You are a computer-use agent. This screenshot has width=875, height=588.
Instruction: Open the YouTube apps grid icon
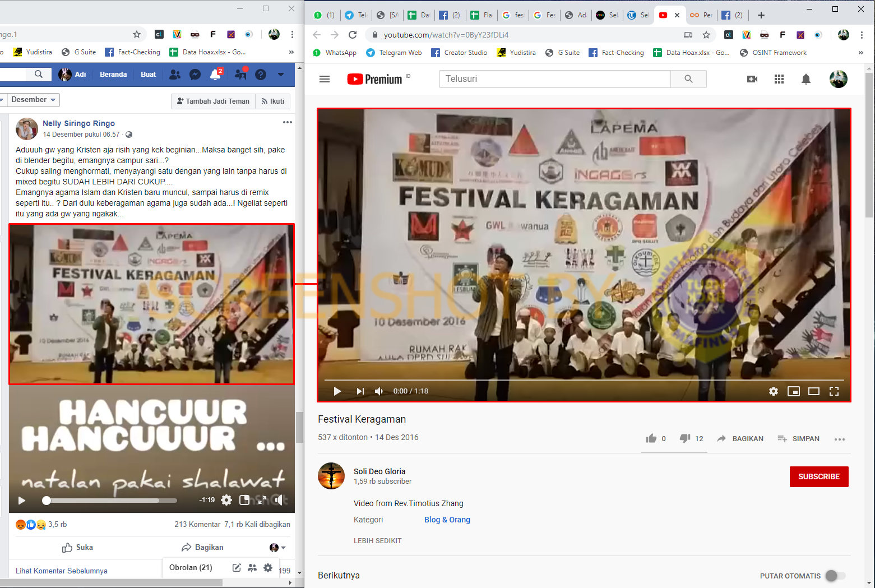click(779, 79)
